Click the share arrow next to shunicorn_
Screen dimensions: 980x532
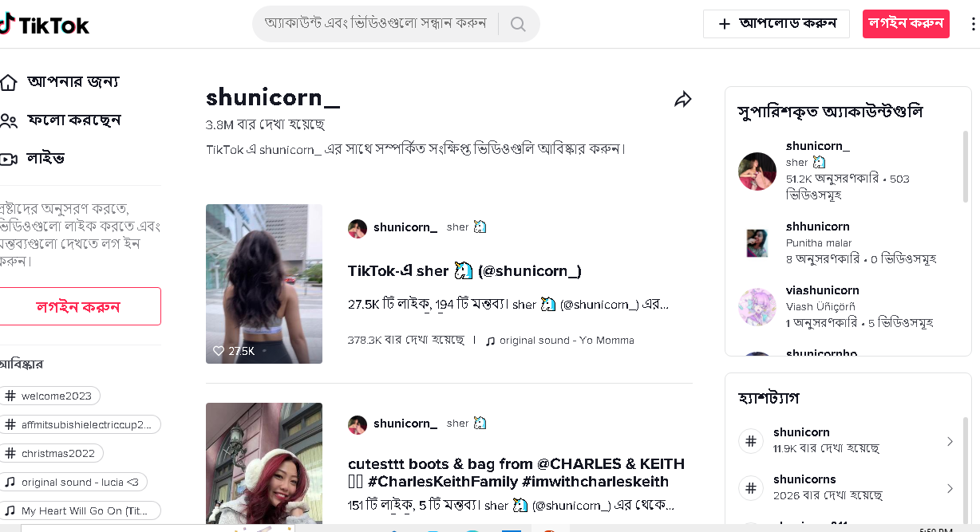(682, 99)
